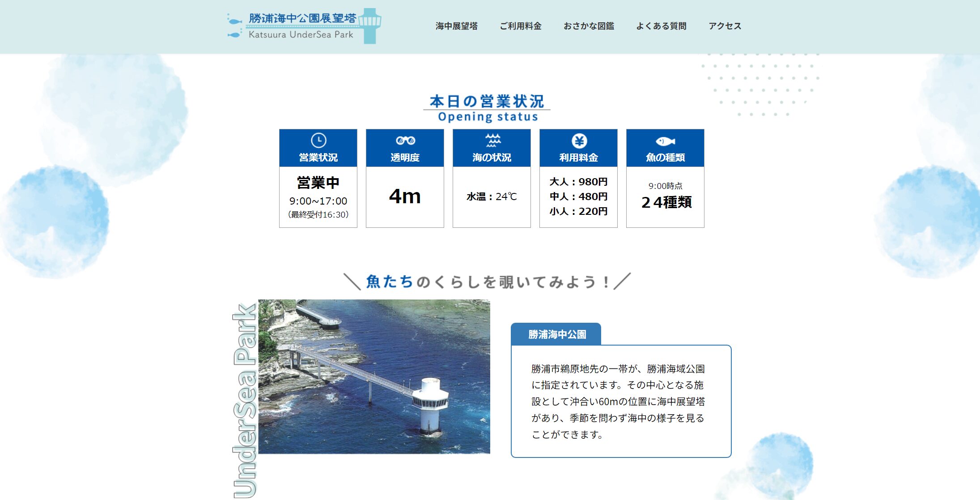Click the aerial tower photo
This screenshot has width=980, height=500.
(374, 376)
